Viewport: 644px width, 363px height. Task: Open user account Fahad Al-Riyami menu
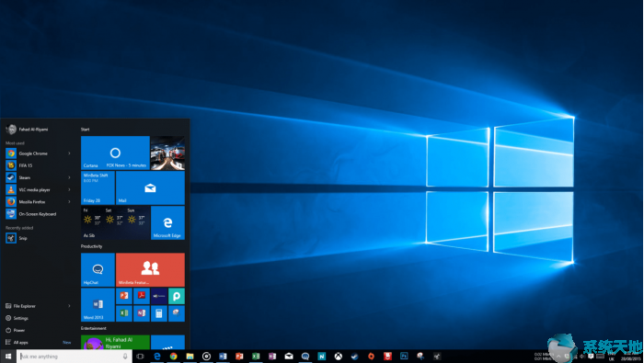27,130
